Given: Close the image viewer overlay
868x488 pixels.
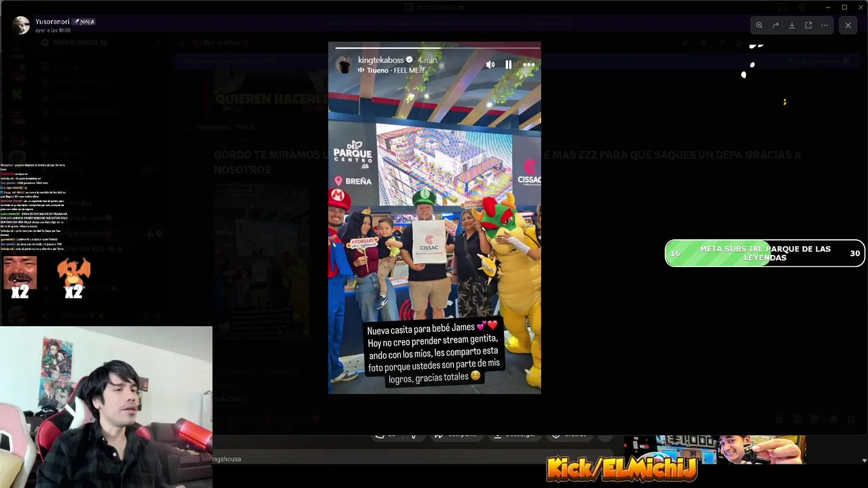Looking at the screenshot, I should pyautogui.click(x=848, y=25).
